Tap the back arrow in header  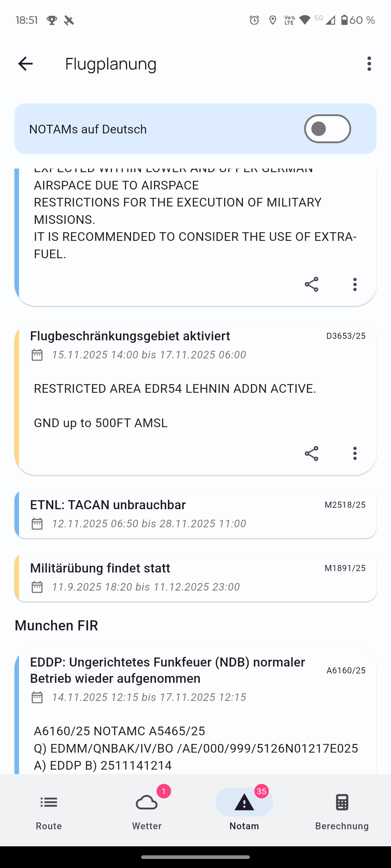tap(25, 64)
